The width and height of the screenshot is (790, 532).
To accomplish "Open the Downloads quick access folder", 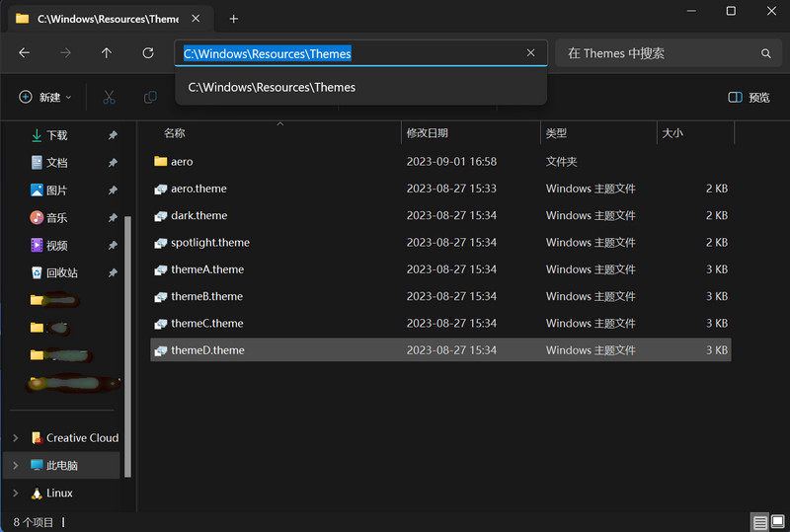I will coord(56,135).
